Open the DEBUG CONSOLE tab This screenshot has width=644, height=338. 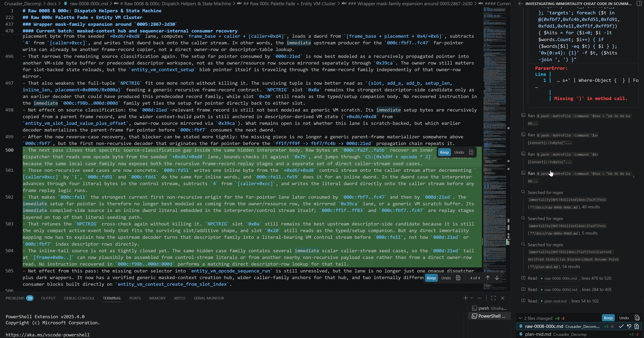pos(79,298)
